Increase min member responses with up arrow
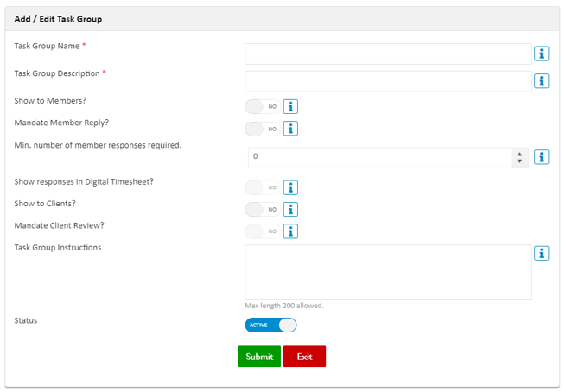 519,154
